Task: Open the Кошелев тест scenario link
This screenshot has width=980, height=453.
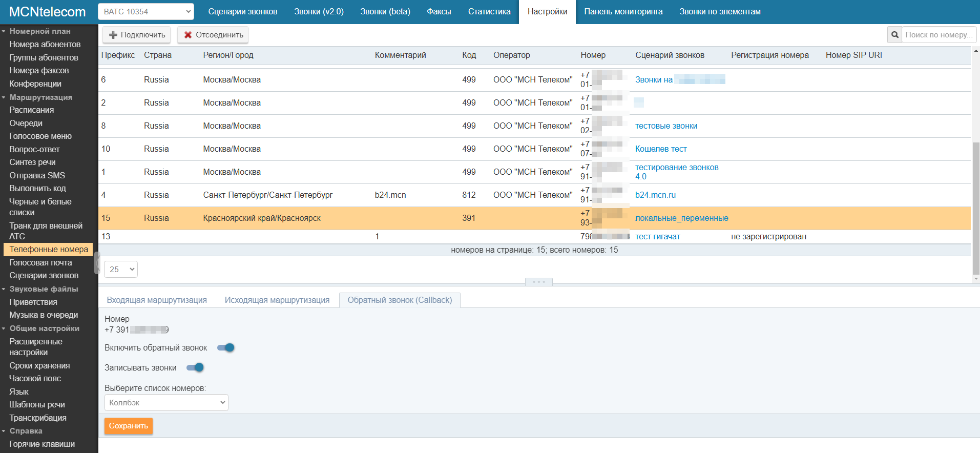Action: [661, 149]
